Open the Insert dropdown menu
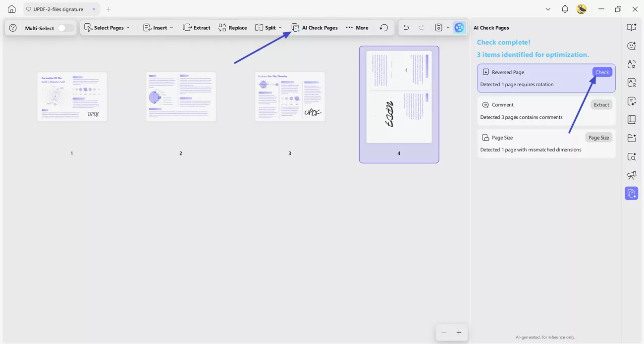 (x=158, y=27)
